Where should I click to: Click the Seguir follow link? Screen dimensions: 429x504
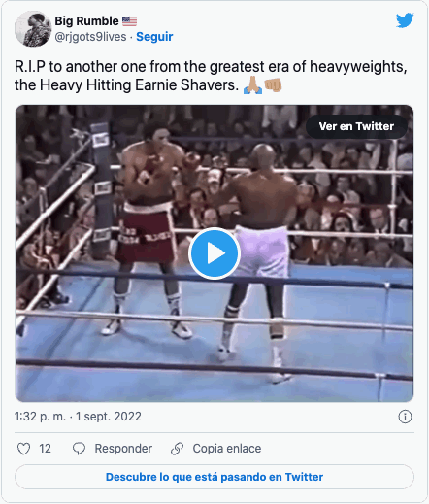point(154,37)
